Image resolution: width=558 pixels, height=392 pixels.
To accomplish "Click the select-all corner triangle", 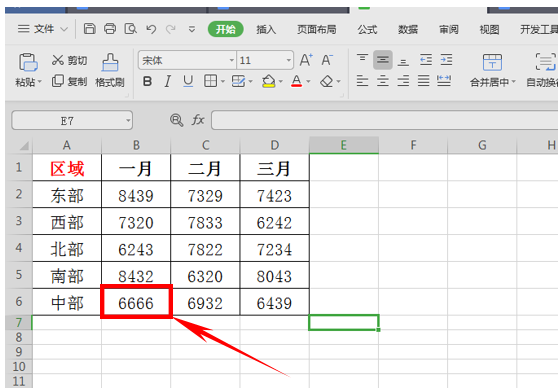I will tap(24, 145).
